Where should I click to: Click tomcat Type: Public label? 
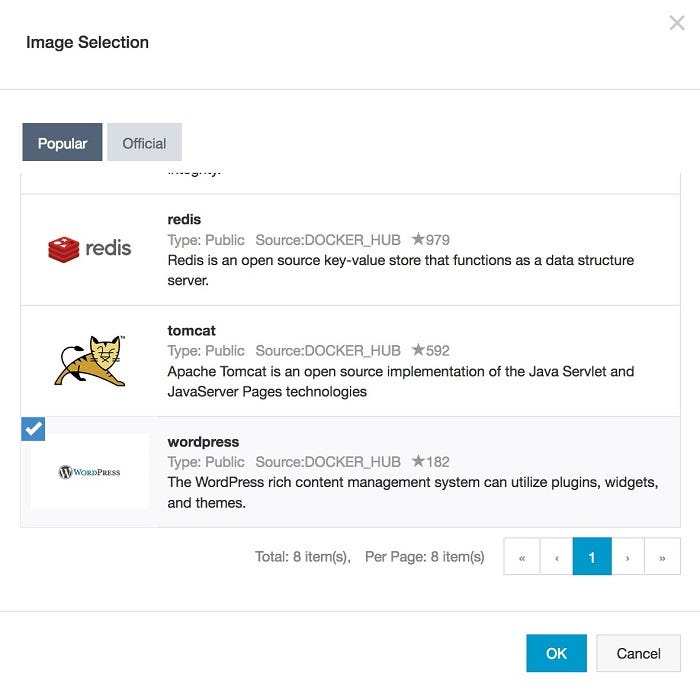pos(206,350)
